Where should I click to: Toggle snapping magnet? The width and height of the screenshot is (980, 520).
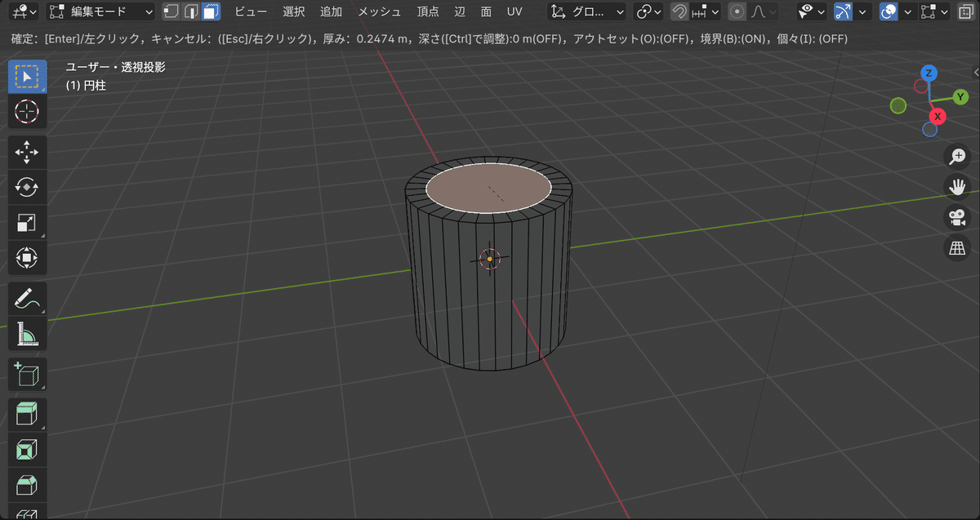tap(679, 11)
